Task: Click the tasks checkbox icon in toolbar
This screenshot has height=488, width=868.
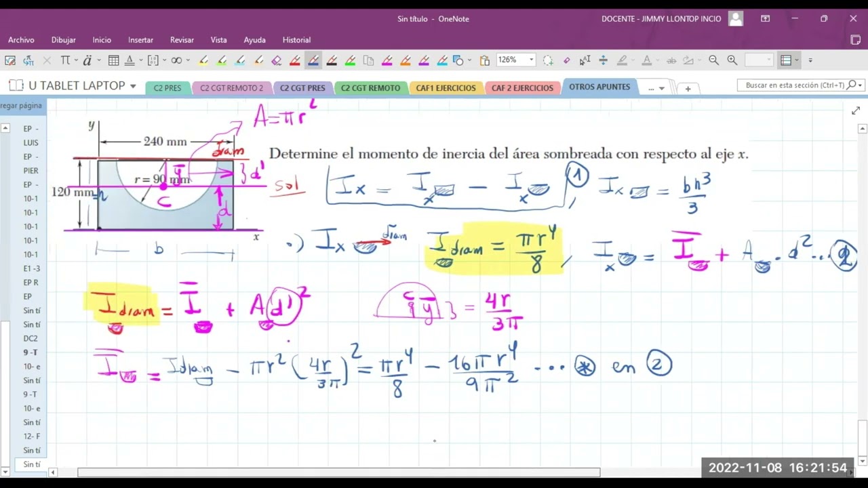Action: coord(10,60)
